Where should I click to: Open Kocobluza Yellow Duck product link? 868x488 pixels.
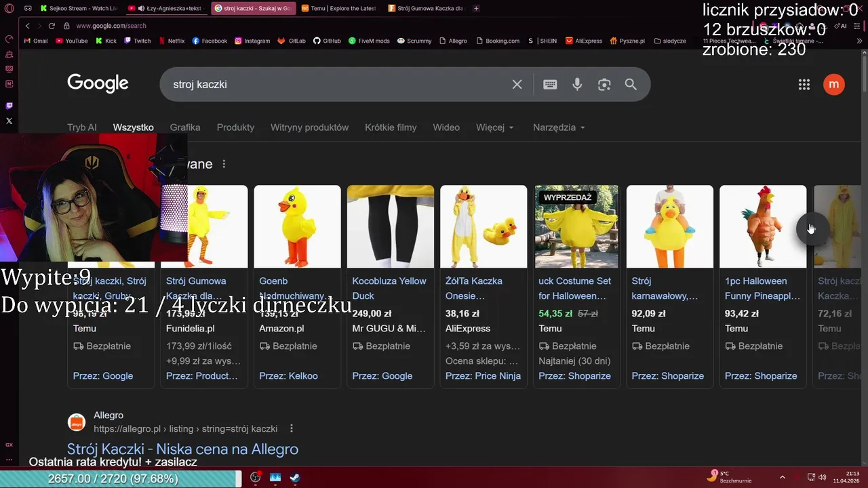[x=389, y=288]
